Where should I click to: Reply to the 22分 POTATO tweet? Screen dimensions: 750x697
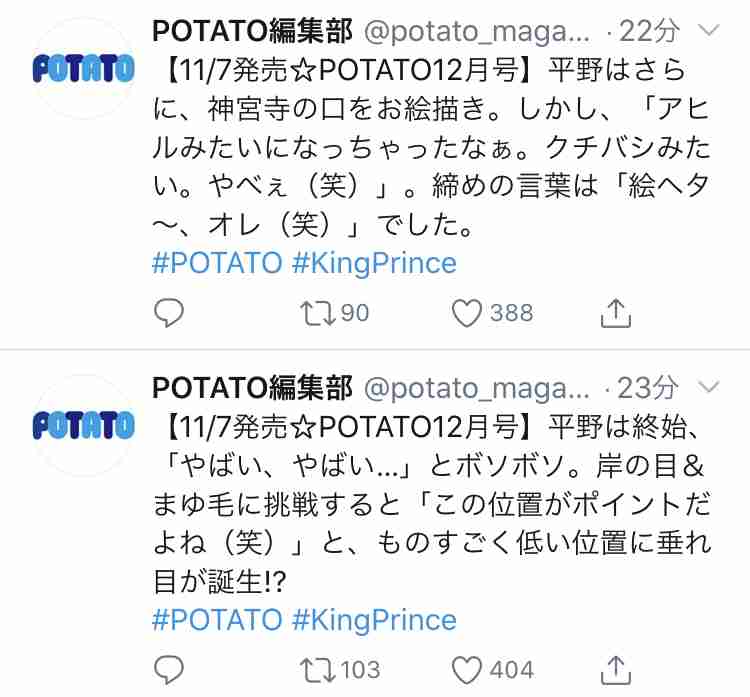pyautogui.click(x=169, y=313)
